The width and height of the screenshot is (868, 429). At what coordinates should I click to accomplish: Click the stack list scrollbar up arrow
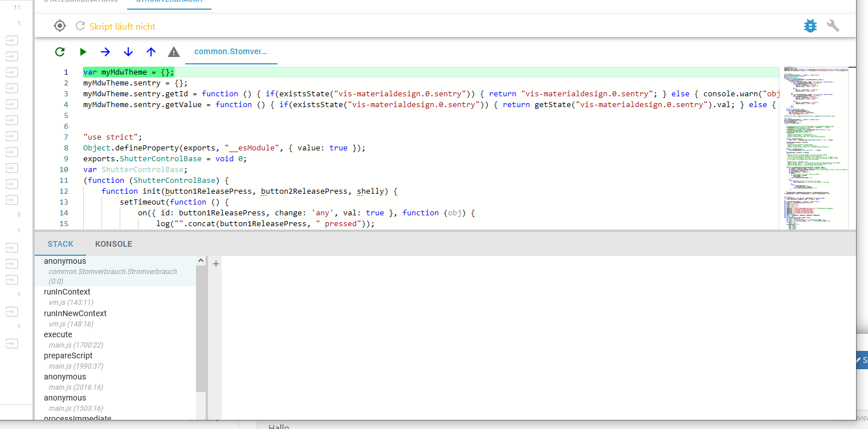[201, 260]
